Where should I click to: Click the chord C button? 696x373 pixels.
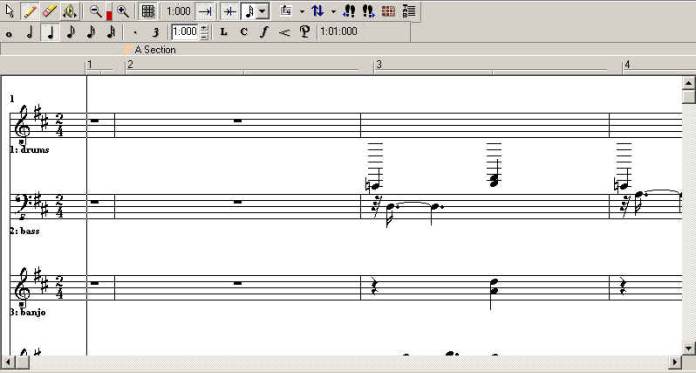pos(244,32)
